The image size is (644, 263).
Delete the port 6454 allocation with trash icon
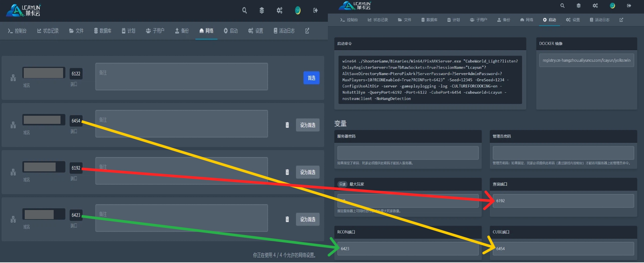[x=287, y=125]
